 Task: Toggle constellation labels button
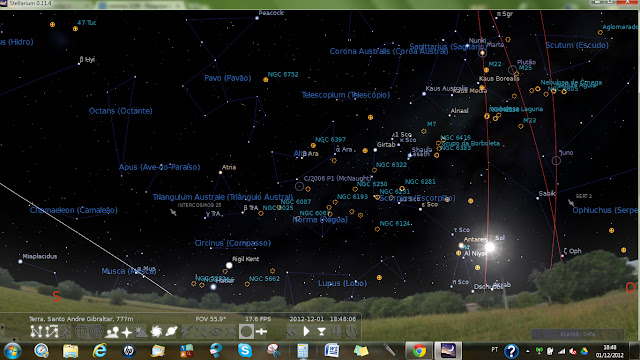coord(52,331)
